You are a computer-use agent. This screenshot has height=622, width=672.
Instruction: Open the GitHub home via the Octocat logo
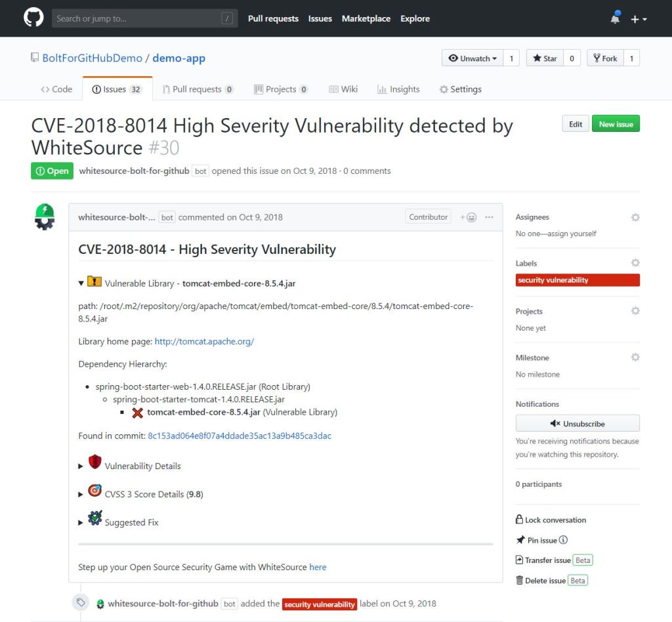coord(31,18)
